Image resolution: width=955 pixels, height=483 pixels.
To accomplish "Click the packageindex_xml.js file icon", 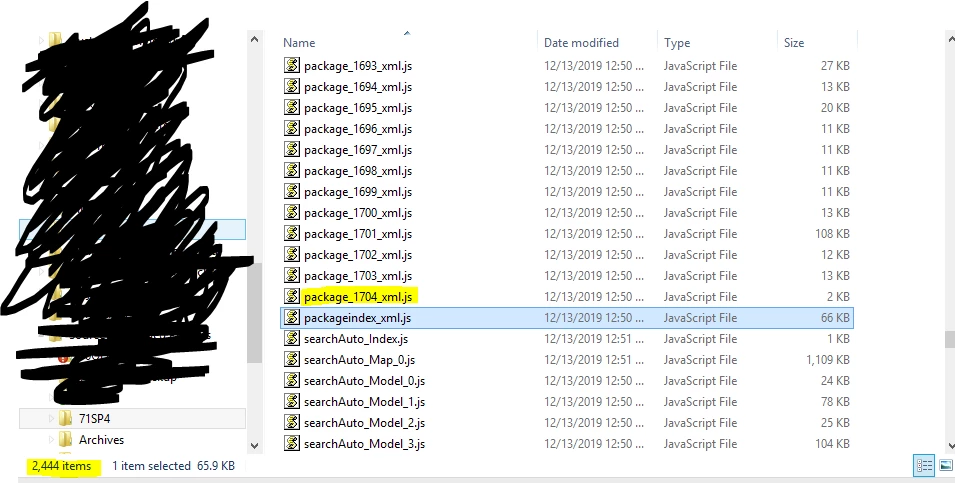I will 292,317.
